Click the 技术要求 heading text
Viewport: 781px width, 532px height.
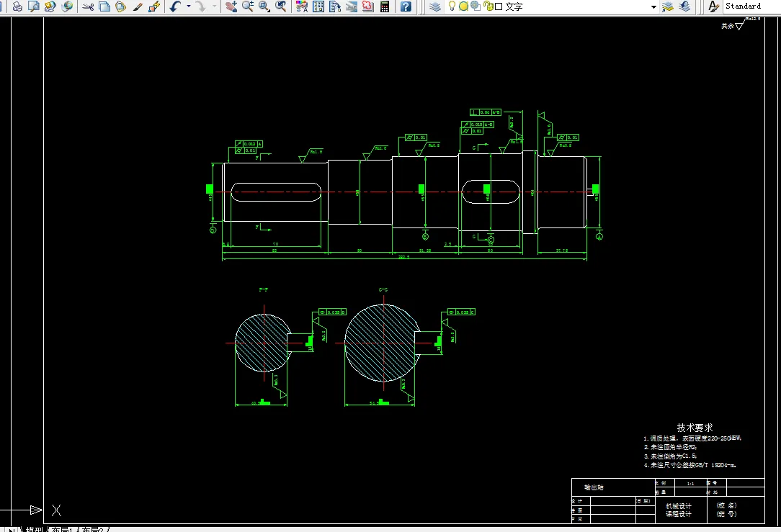(x=695, y=428)
